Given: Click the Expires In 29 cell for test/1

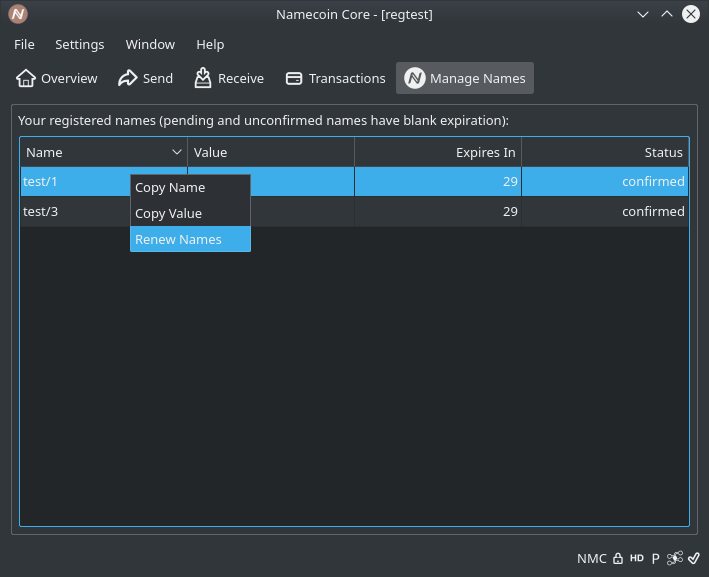Looking at the screenshot, I should point(438,182).
